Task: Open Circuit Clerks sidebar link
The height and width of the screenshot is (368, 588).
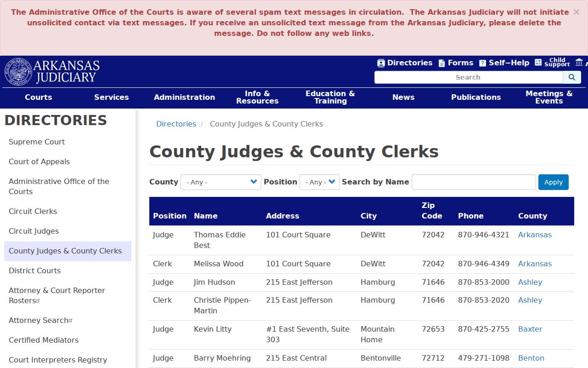Action: click(x=33, y=211)
